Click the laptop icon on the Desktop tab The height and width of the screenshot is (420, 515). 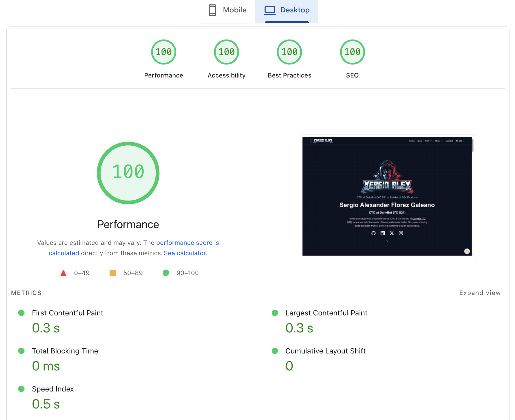pos(270,10)
